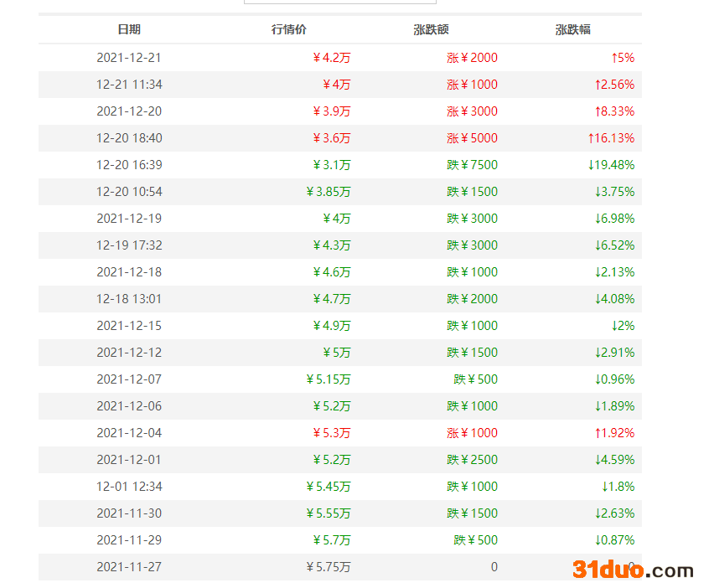This screenshot has width=709, height=588.
Task: Click the 跌¥7500 change amount
Action: pyautogui.click(x=472, y=165)
